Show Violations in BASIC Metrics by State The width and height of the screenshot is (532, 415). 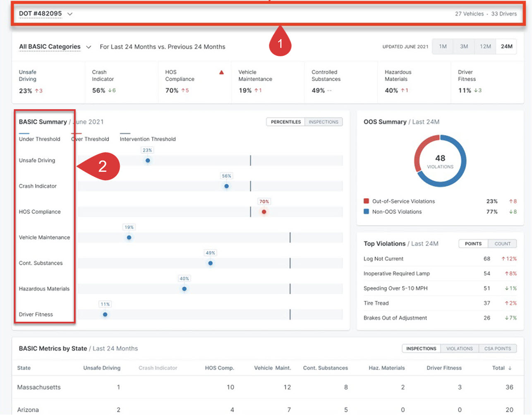459,348
